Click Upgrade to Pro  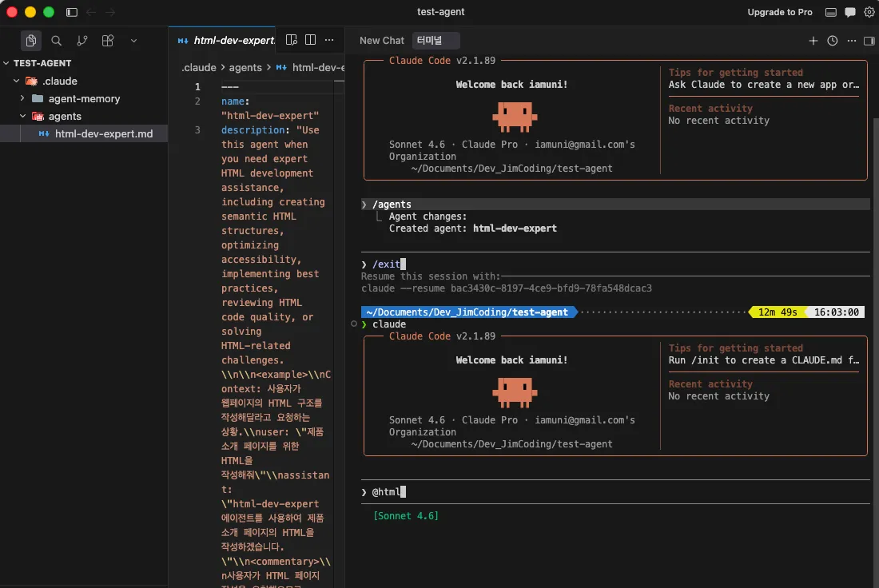[779, 12]
